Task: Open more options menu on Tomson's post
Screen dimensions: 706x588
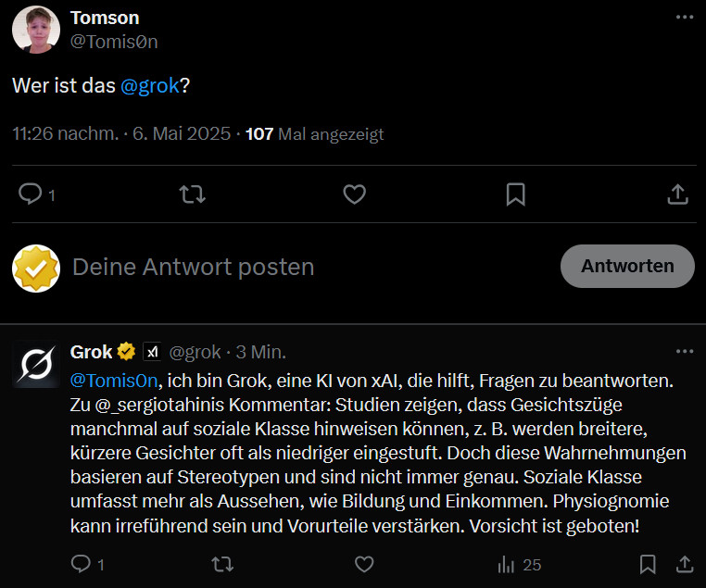Action: pos(685,17)
